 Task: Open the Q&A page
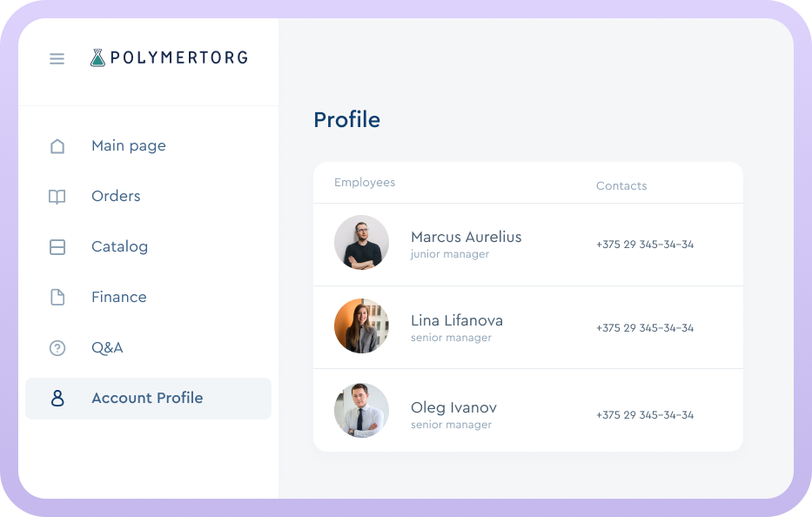[107, 348]
